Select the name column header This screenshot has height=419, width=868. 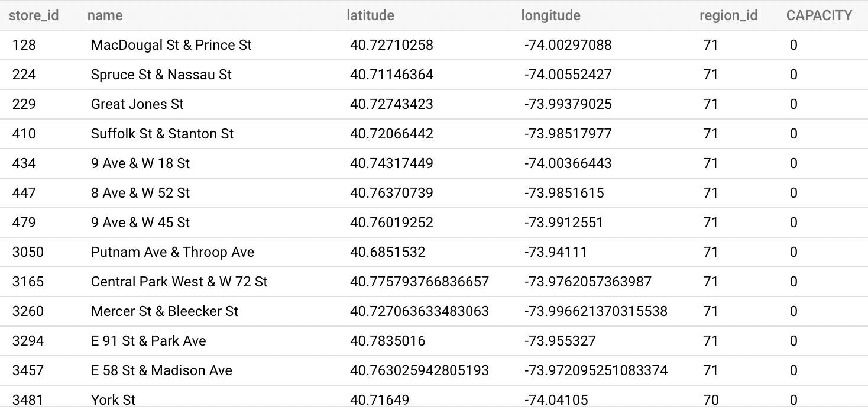[105, 15]
